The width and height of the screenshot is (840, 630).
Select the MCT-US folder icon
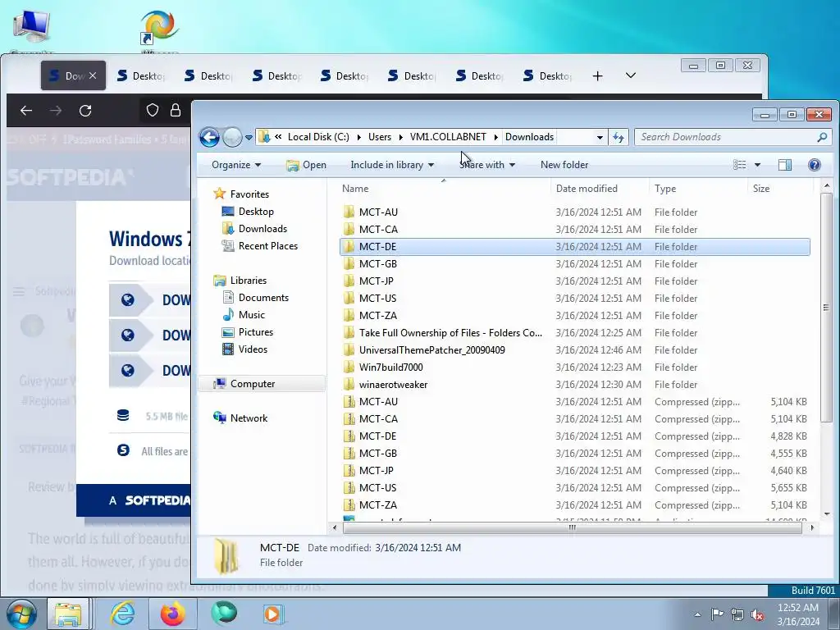(349, 299)
